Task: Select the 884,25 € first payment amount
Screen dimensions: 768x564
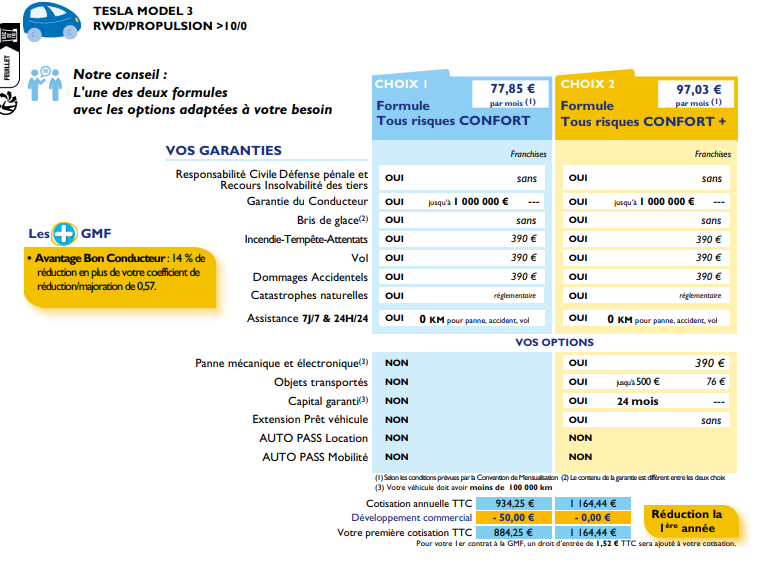Action: pos(514,533)
